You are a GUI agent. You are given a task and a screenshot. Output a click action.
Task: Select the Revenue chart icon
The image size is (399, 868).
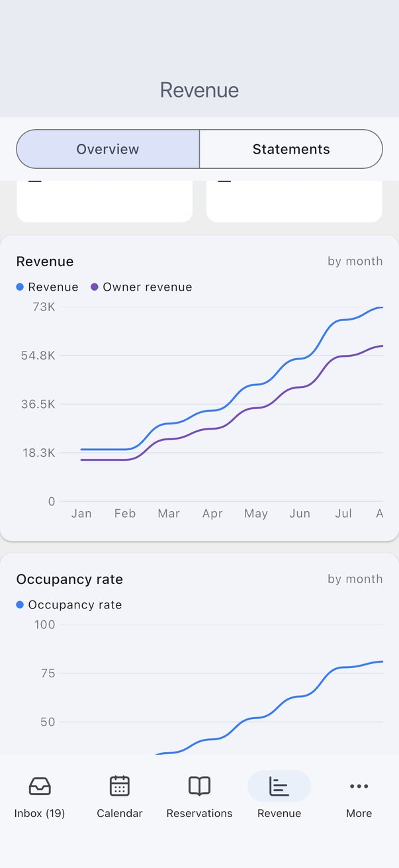(x=279, y=786)
